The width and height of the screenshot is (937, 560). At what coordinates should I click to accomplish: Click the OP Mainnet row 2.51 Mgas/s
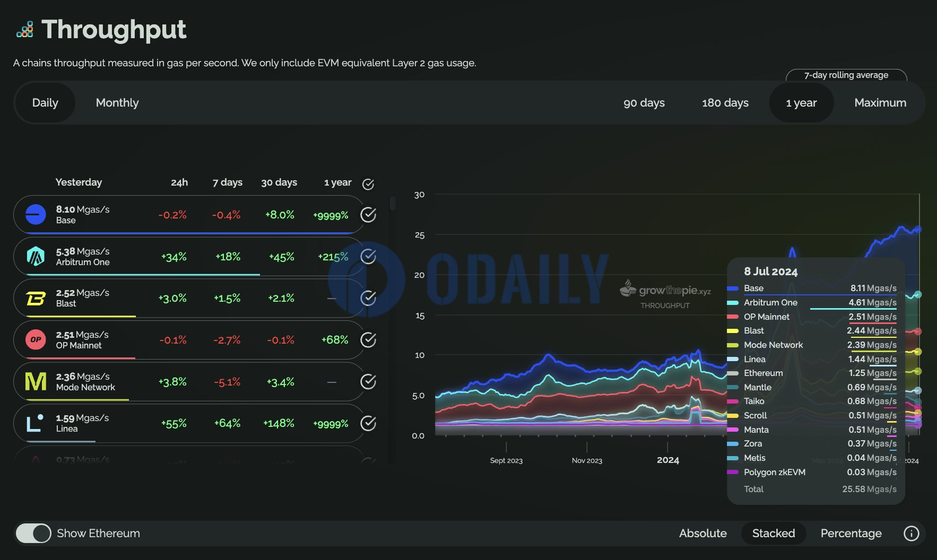[x=188, y=340]
